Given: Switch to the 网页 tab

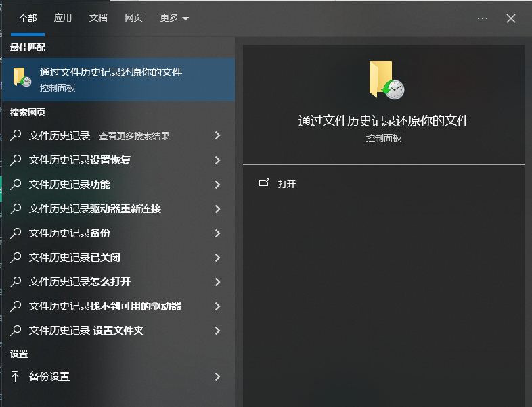Looking at the screenshot, I should (133, 18).
